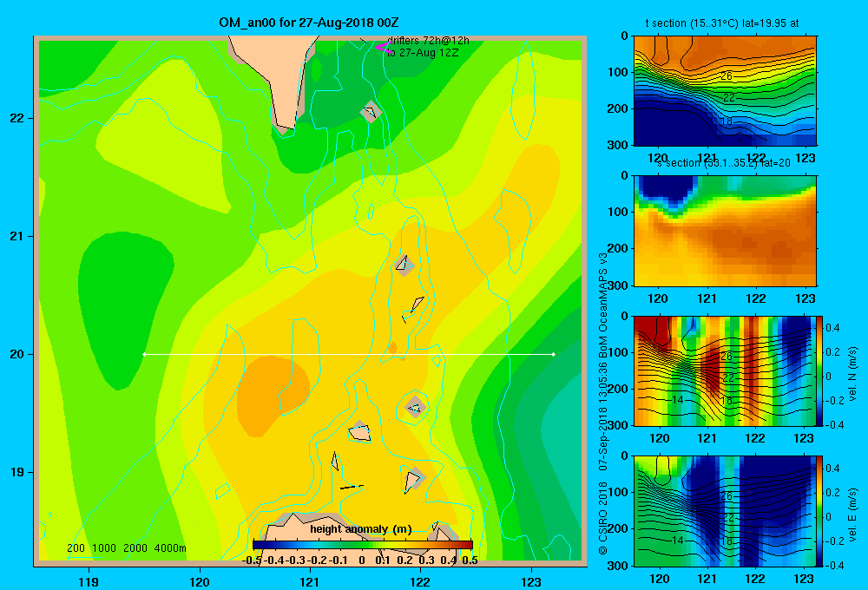Click latitude tick '21' on the main map

point(17,236)
